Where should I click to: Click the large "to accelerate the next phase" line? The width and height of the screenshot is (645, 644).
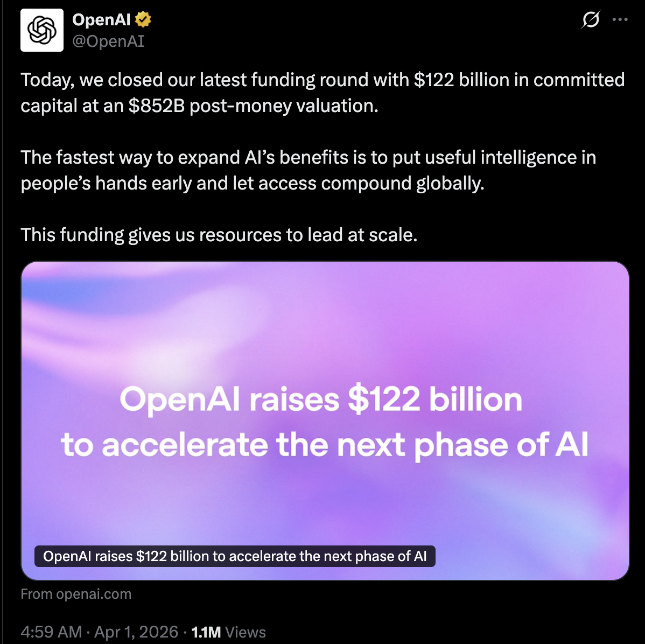(325, 445)
